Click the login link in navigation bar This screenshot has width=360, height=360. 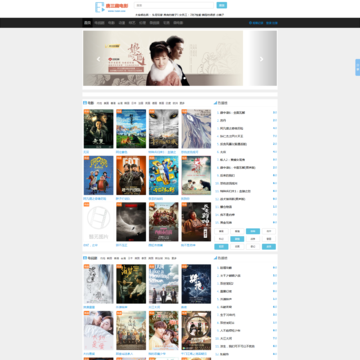256,23
